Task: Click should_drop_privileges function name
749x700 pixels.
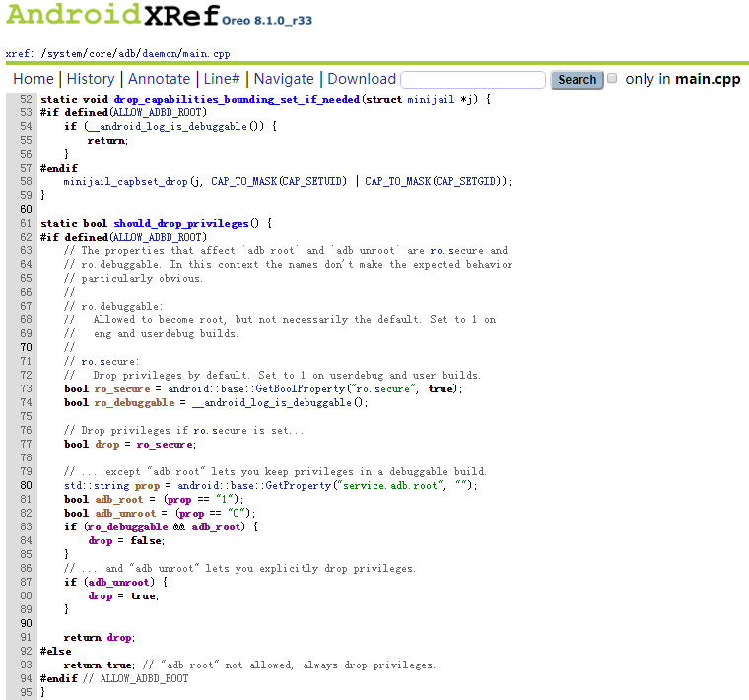Action: (181, 223)
